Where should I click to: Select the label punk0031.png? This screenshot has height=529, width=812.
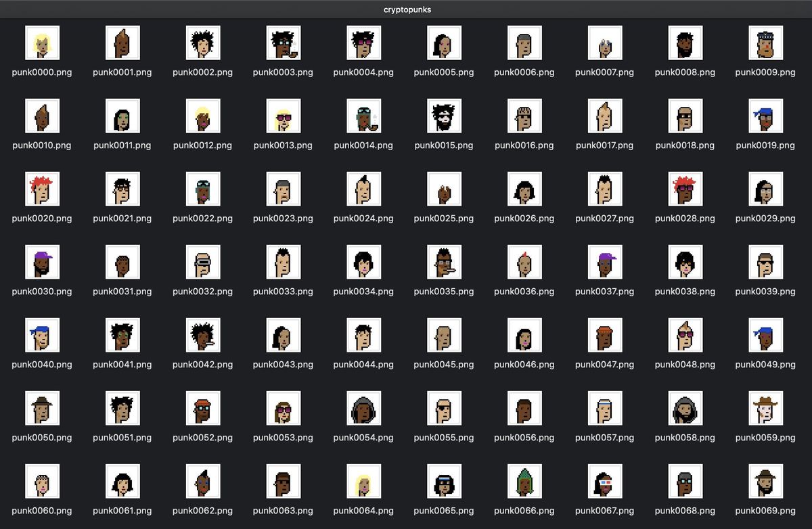pyautogui.click(x=122, y=292)
